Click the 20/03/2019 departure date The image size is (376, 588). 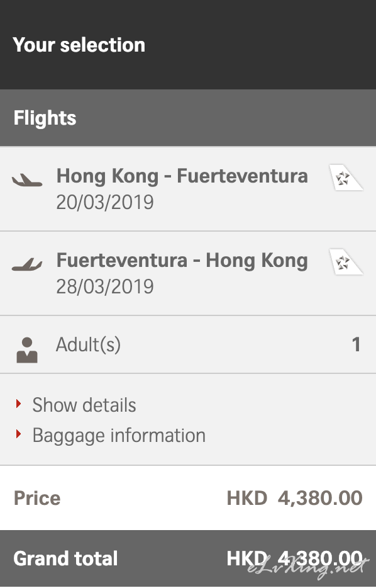105,203
